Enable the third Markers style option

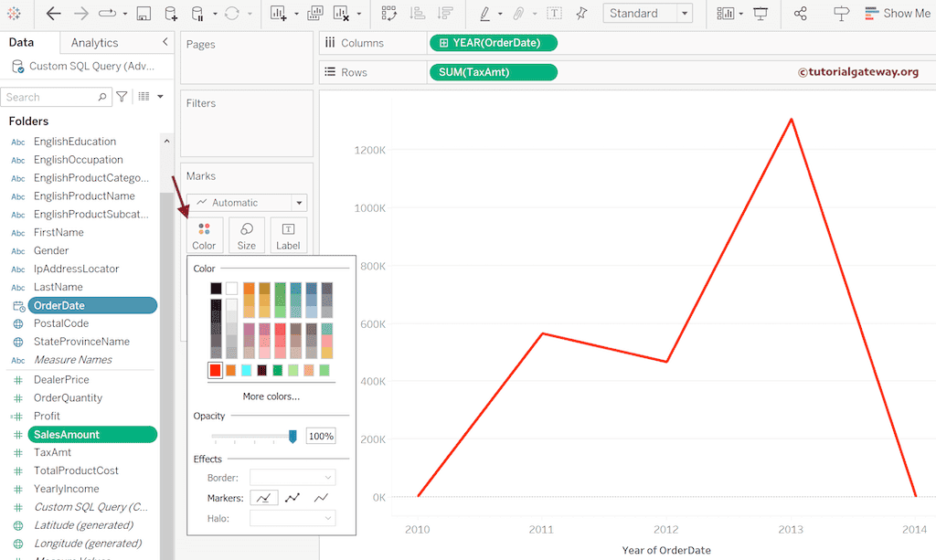click(x=320, y=497)
